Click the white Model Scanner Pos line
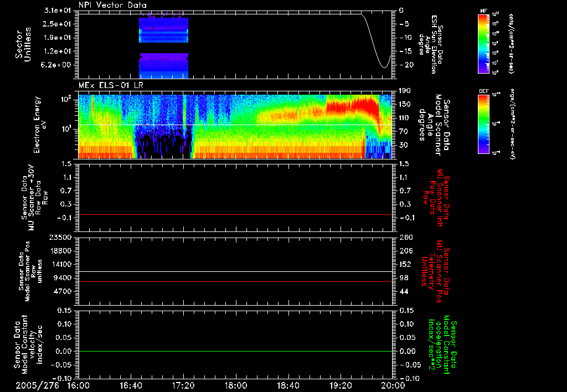 (x=235, y=272)
